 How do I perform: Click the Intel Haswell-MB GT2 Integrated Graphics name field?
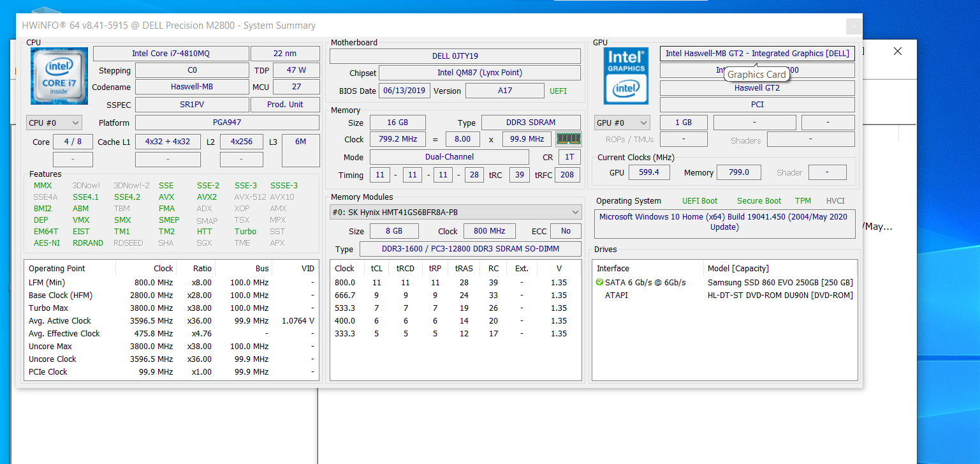click(x=757, y=54)
